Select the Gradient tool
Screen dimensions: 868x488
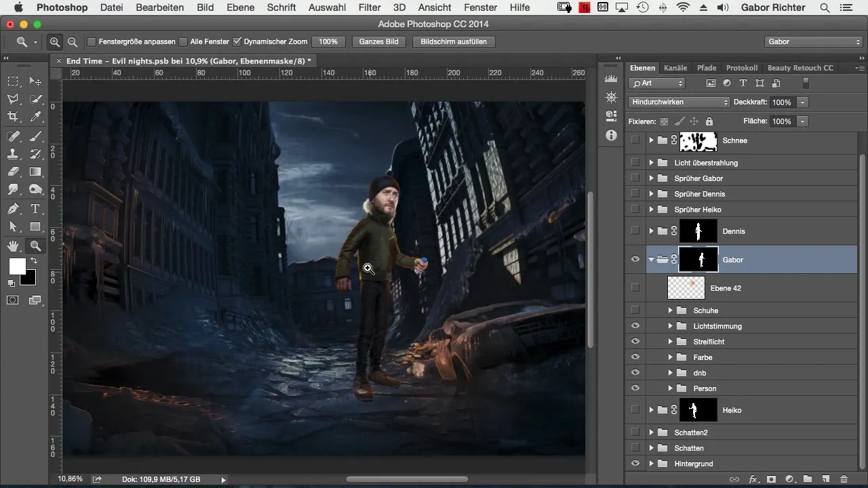coord(35,172)
